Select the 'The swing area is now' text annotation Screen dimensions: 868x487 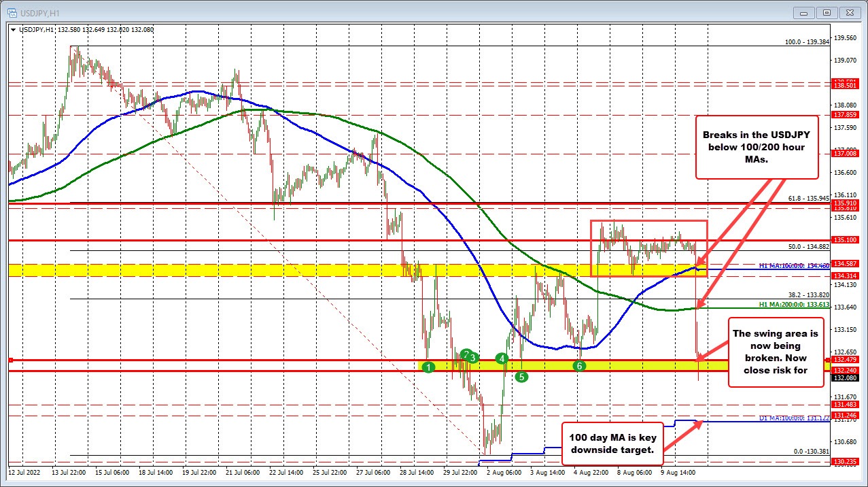click(x=776, y=352)
